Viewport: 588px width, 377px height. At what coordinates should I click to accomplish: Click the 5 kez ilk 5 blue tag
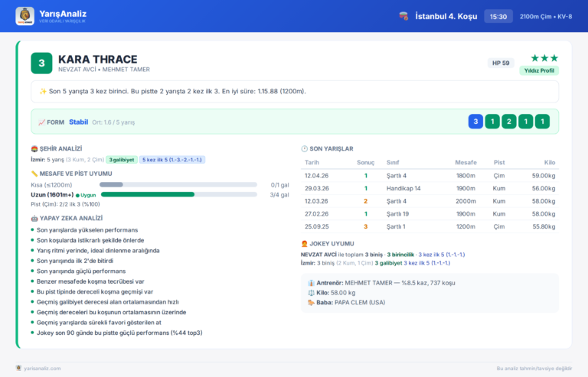click(x=172, y=160)
